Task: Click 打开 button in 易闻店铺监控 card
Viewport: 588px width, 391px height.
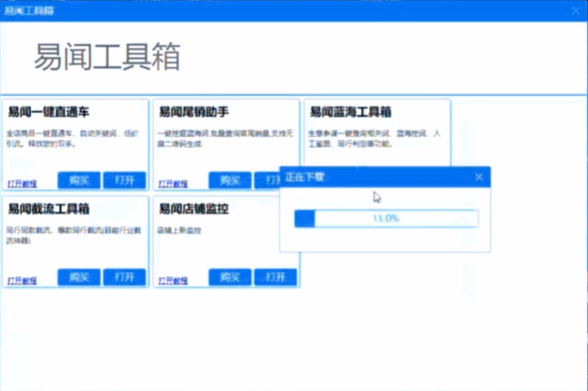Action: click(x=276, y=277)
